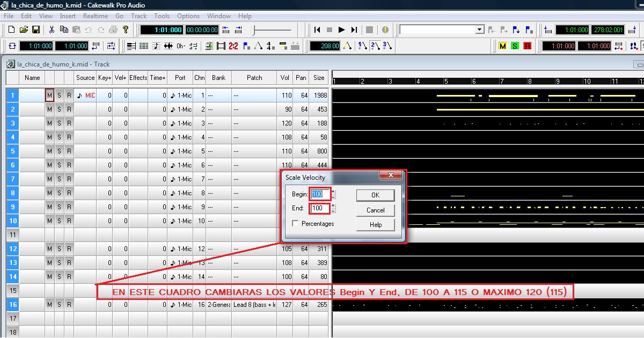Image resolution: width=644 pixels, height=338 pixels.
Task: Click the Help question mark icon
Action: tap(126, 30)
